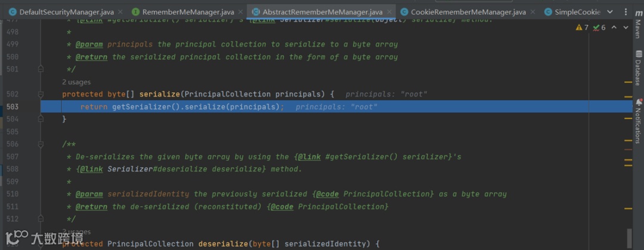
Task: Click the @return tag on line 500
Action: tap(91, 57)
